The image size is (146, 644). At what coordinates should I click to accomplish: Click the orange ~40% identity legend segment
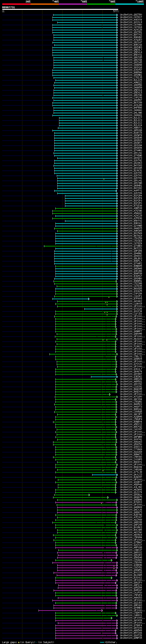45,4
